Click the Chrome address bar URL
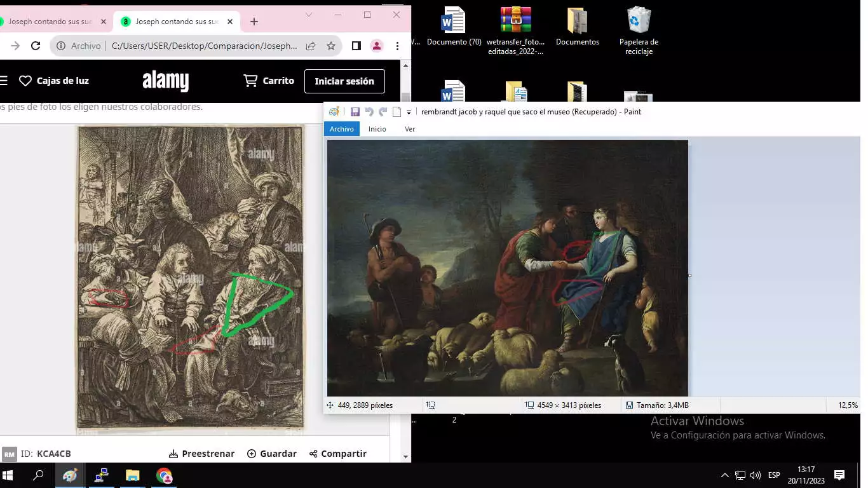 click(204, 46)
